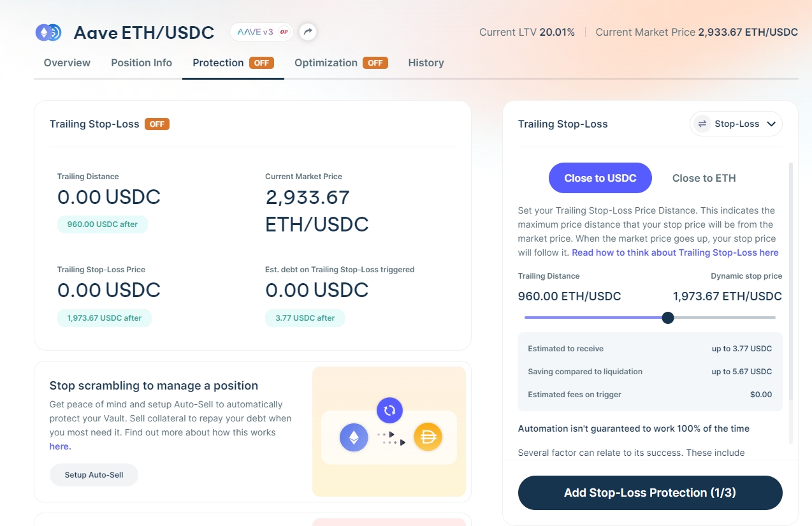Click the DAI coin icon in illustration
The image size is (812, 526).
pyautogui.click(x=428, y=438)
